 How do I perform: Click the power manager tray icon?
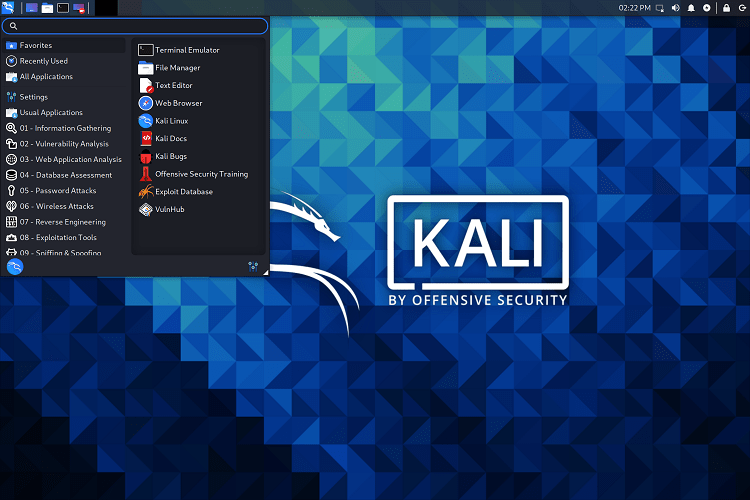[706, 8]
